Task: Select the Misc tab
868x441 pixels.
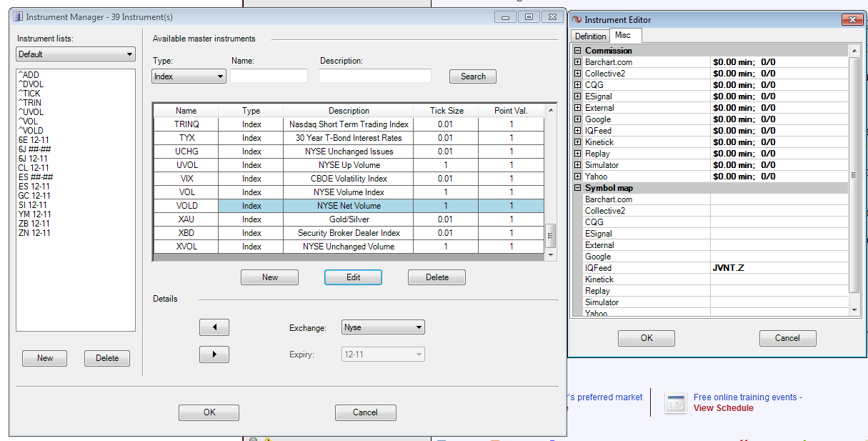Action: click(x=624, y=35)
